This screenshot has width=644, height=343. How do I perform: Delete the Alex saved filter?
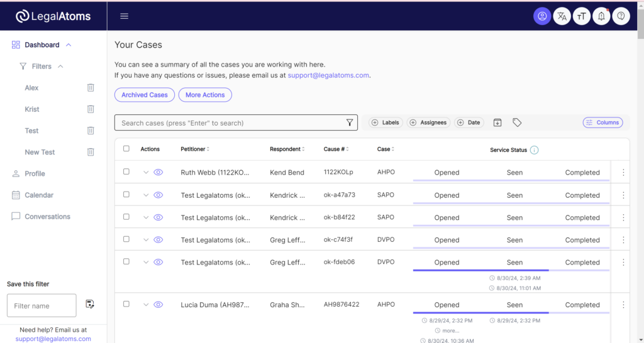click(91, 87)
